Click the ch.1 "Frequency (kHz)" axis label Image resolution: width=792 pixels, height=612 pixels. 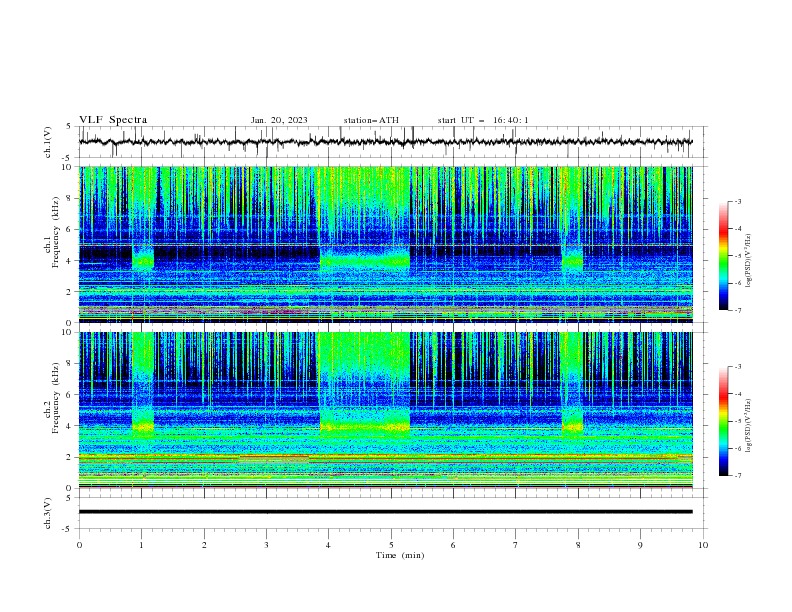56,232
